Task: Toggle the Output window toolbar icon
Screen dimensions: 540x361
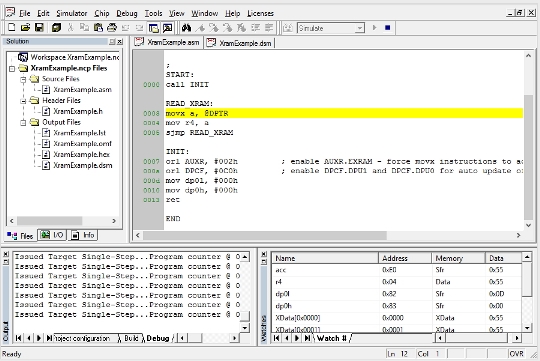Action: [x=168, y=28]
